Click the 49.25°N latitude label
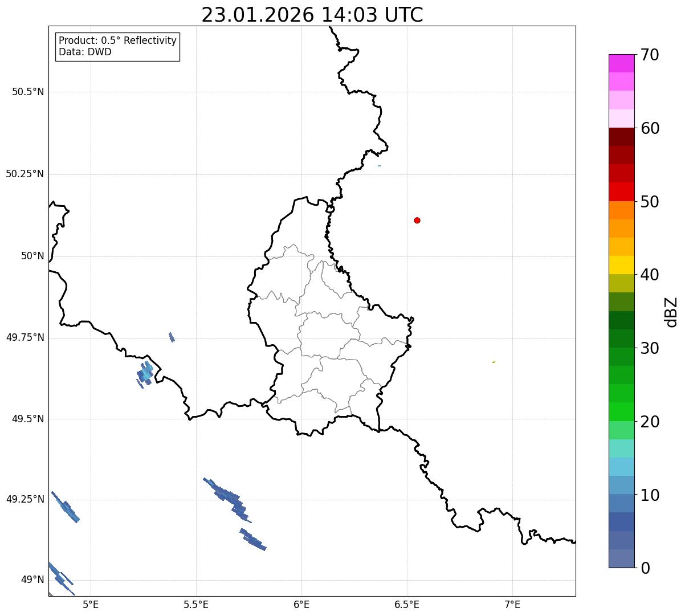 (25, 499)
